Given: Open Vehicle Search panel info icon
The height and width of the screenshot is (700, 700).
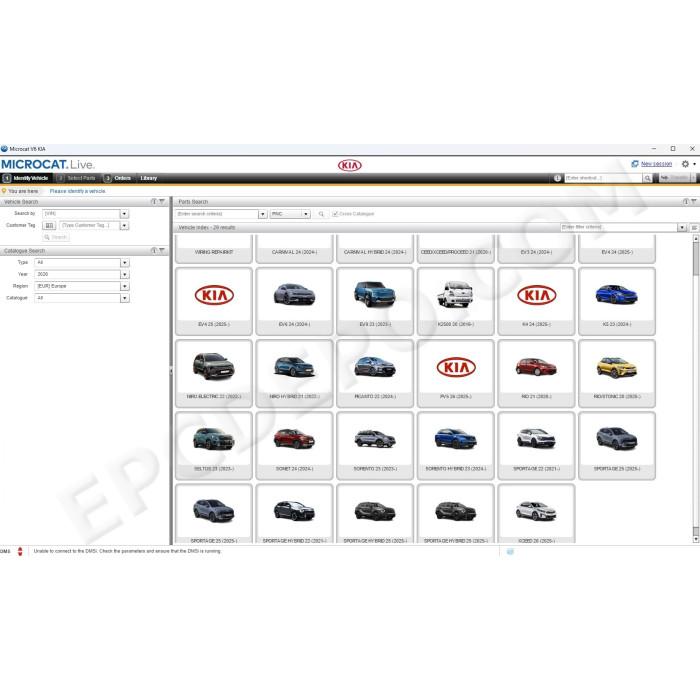Looking at the screenshot, I should coord(154,202).
